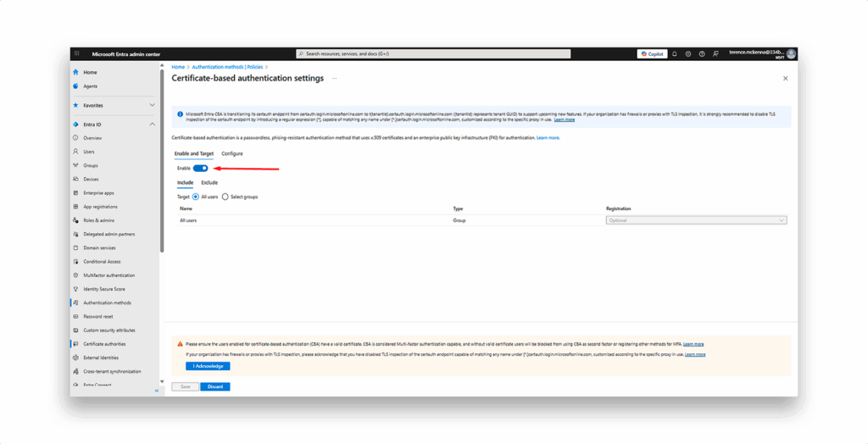Click Authentication methods | Policies breadcrumb
This screenshot has width=868, height=444.
[x=227, y=67]
